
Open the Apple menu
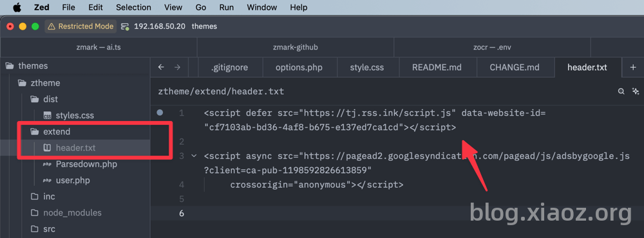[17, 7]
